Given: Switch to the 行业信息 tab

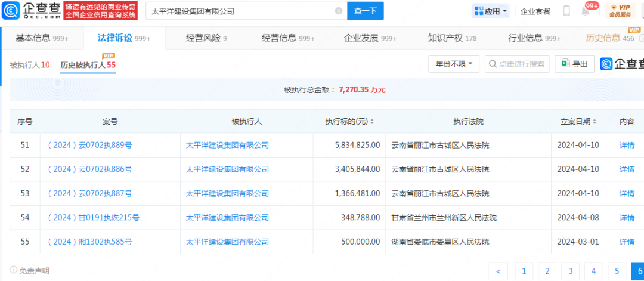Looking at the screenshot, I should coord(534,38).
